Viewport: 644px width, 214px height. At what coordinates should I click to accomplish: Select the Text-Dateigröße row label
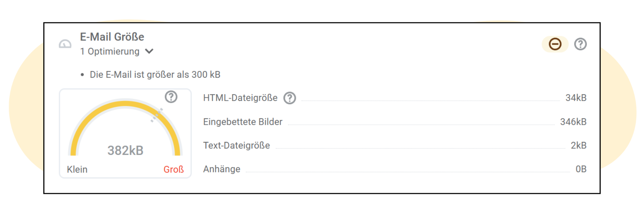click(x=236, y=145)
